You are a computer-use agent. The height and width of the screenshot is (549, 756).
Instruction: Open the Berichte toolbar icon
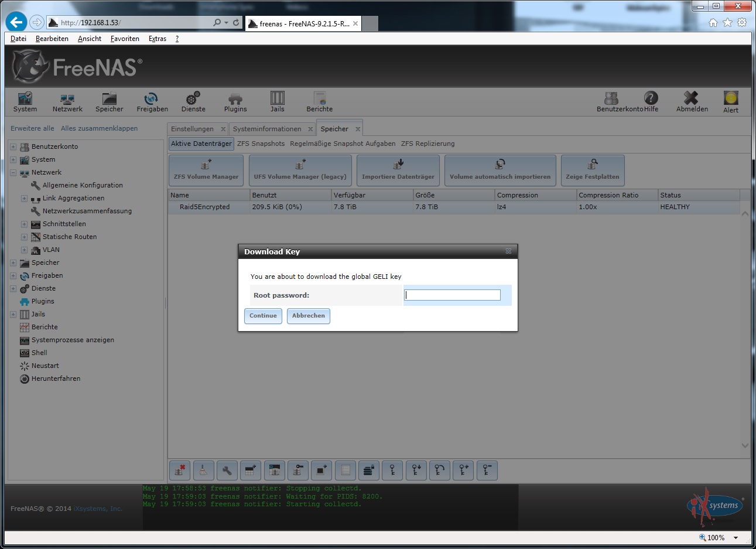coord(320,102)
